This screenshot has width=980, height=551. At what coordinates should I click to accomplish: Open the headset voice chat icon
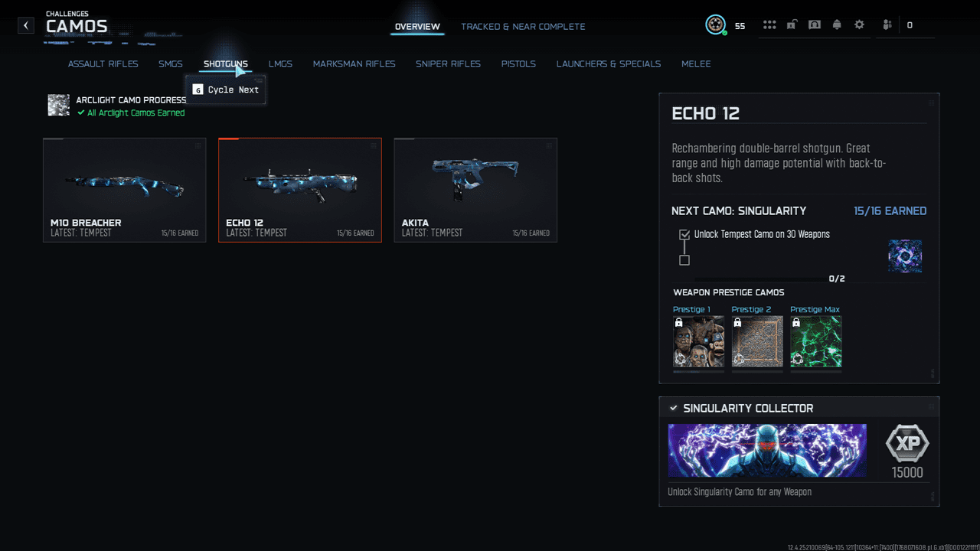[x=815, y=25]
